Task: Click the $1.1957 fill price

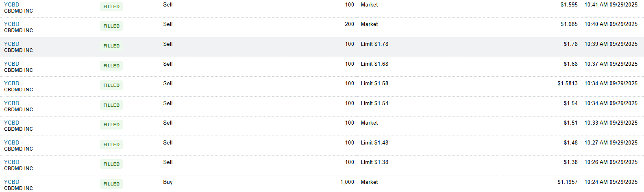Action: [x=567, y=182]
